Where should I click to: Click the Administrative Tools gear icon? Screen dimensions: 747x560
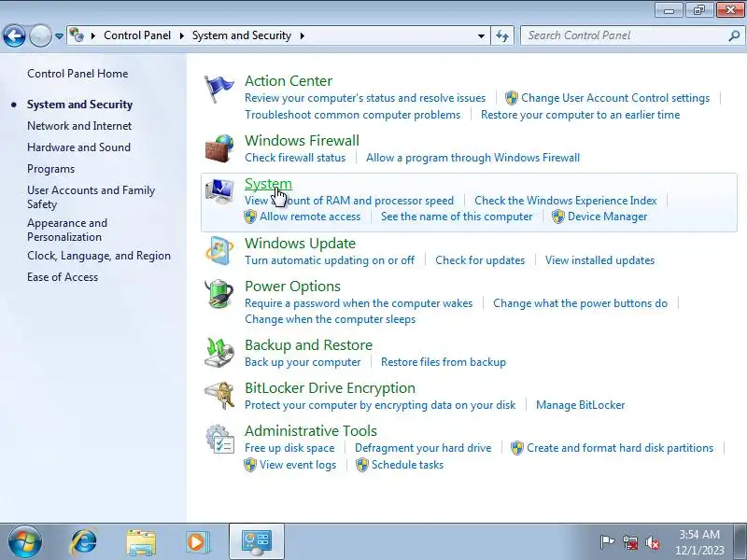pos(219,439)
